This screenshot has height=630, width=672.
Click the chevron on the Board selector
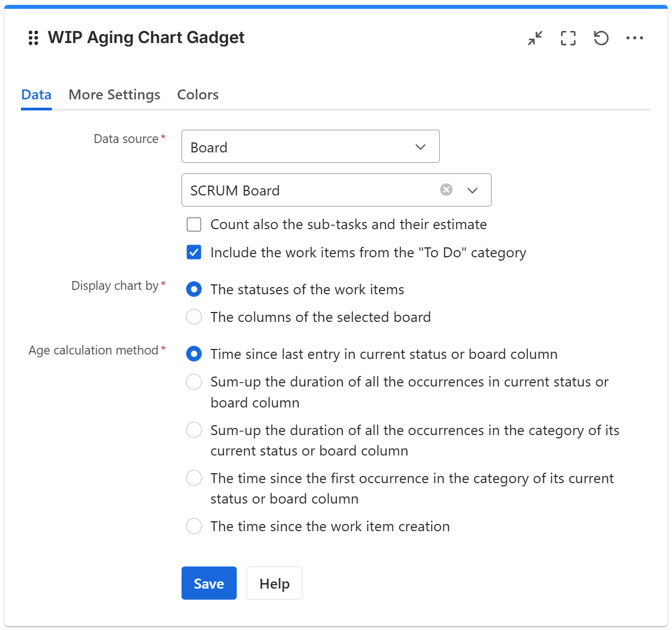(x=420, y=147)
